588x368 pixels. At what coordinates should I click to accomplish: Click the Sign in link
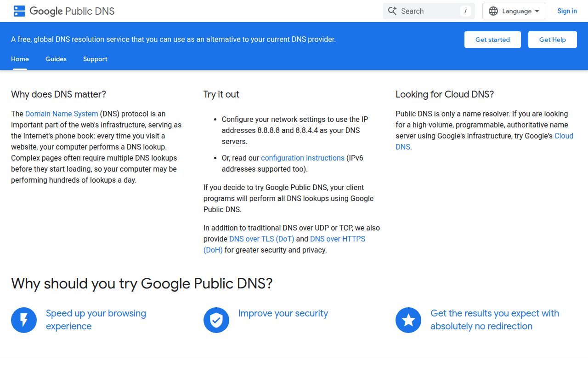(x=567, y=11)
